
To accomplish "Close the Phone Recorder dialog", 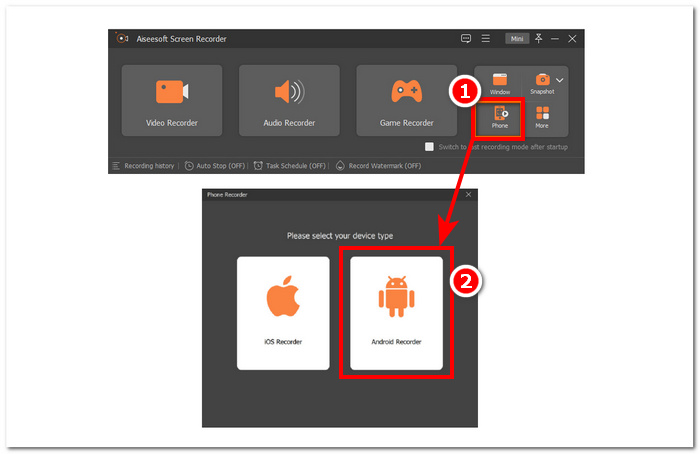I will tap(468, 194).
